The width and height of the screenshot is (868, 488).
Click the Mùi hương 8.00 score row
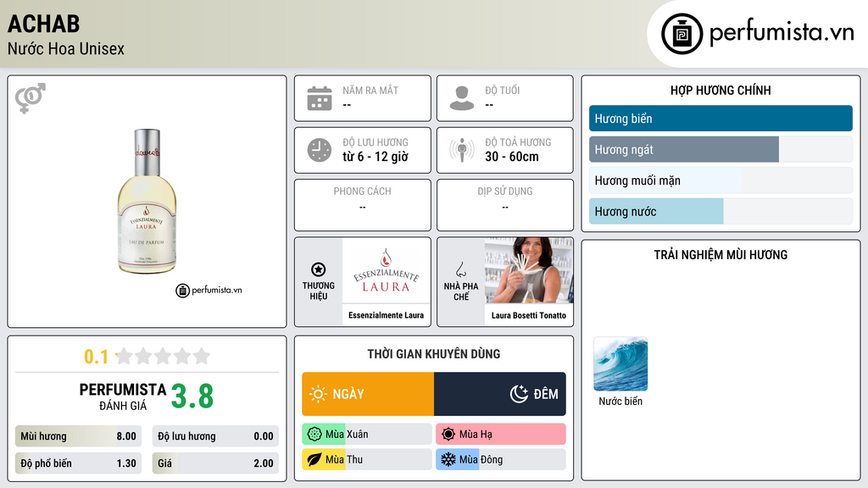coord(79,436)
